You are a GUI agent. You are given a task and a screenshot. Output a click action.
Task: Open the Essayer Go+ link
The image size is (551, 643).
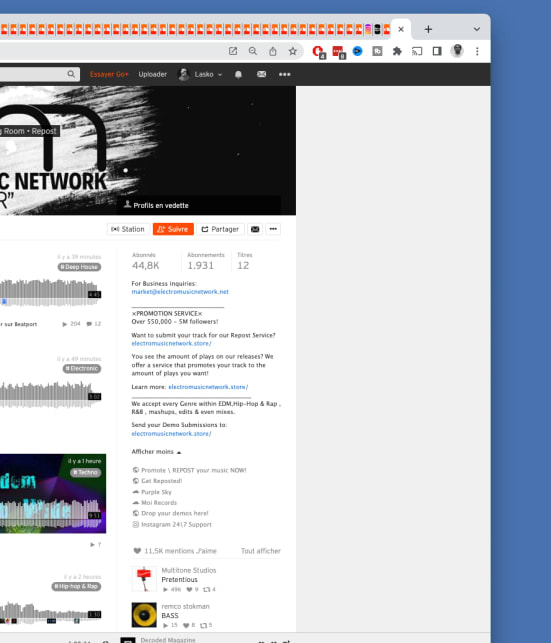point(109,74)
